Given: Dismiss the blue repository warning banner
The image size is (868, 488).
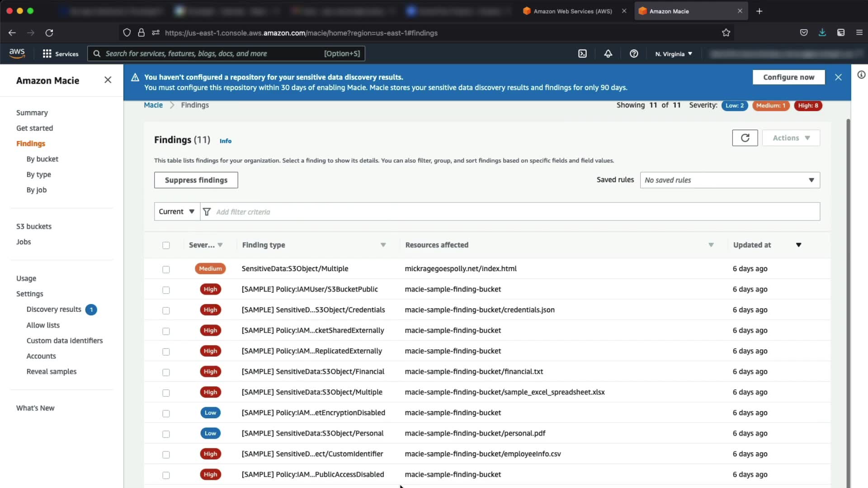Looking at the screenshot, I should point(838,77).
